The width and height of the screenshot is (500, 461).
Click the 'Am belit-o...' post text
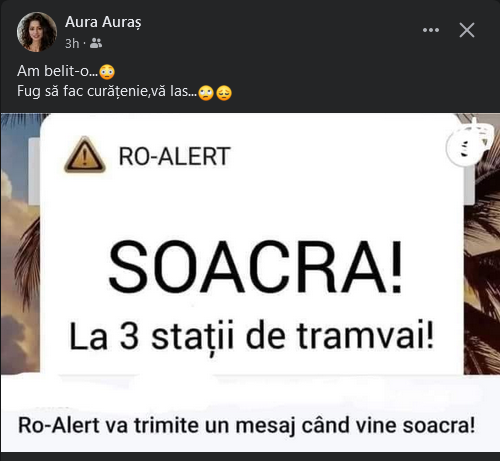[57, 71]
